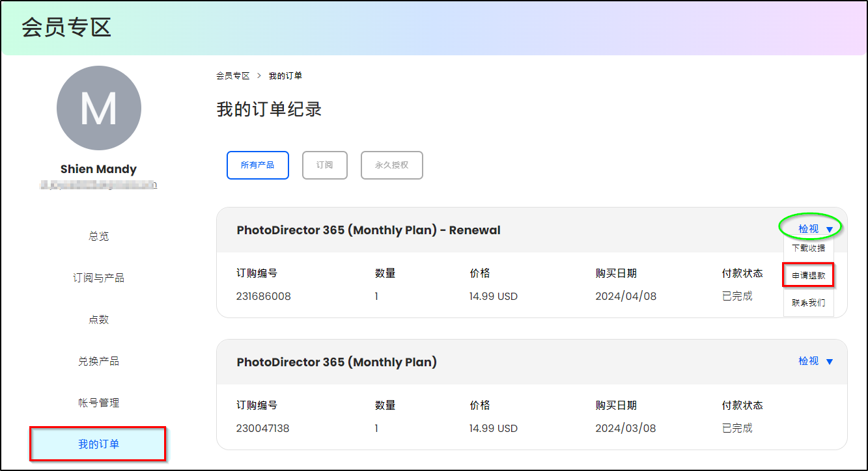Click the 会员专区 page header title
The height and width of the screenshot is (471, 868).
point(66,27)
